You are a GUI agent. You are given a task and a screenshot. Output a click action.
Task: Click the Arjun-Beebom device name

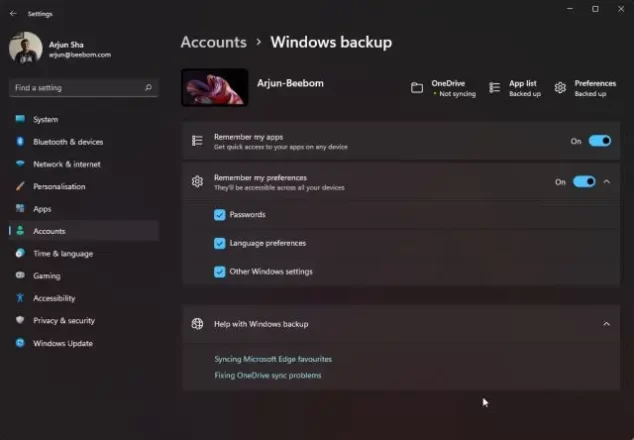(290, 83)
